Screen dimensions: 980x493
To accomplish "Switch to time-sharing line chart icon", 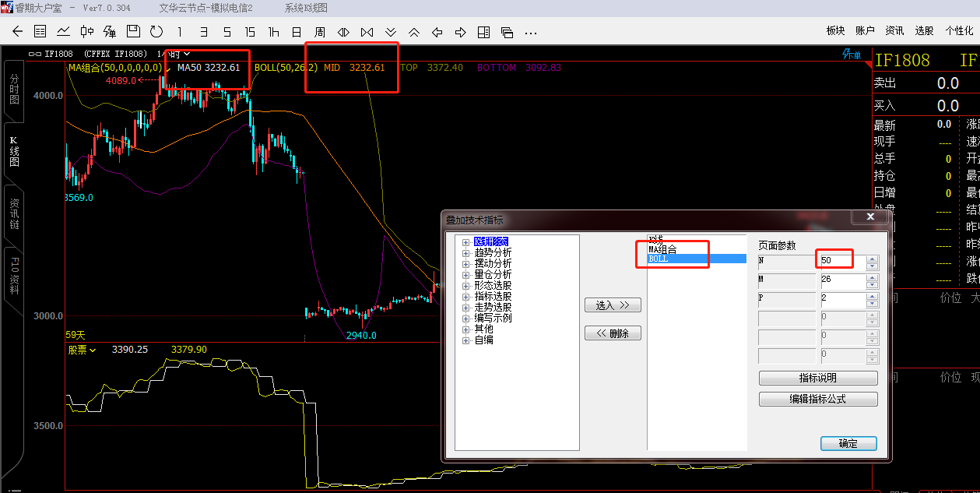I will (64, 32).
